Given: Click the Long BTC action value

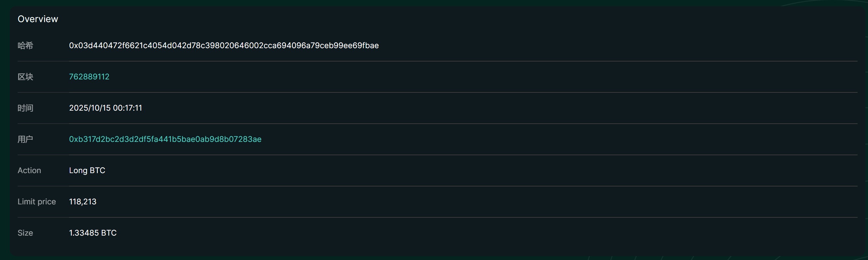Looking at the screenshot, I should (x=87, y=171).
